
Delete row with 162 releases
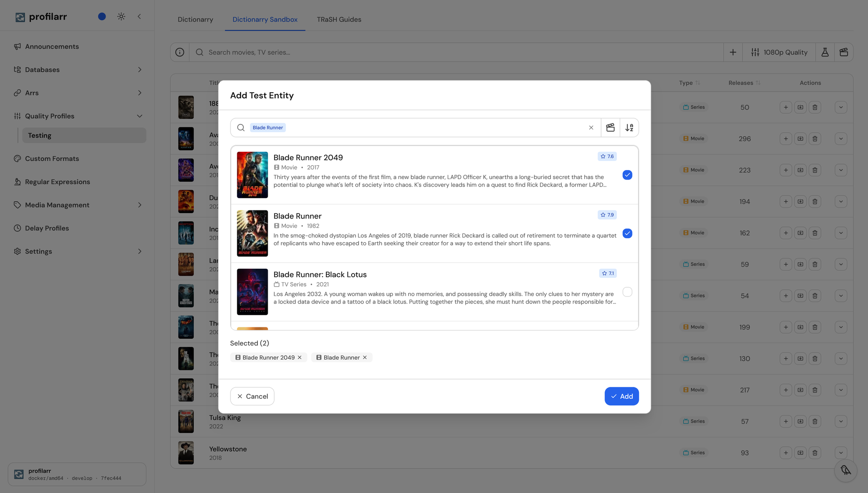(x=815, y=233)
